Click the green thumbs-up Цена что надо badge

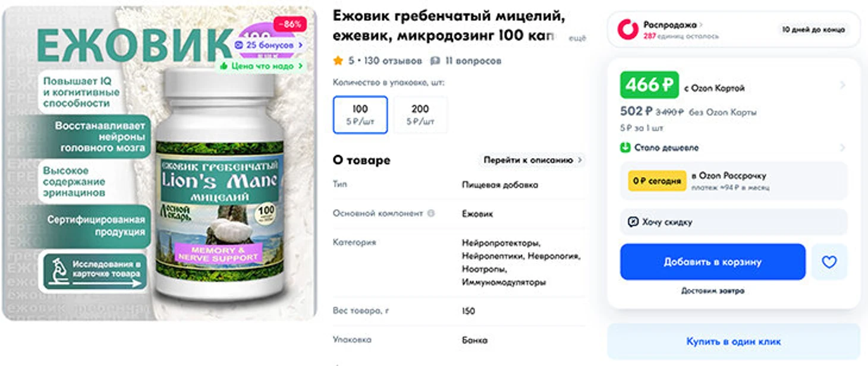tap(261, 66)
